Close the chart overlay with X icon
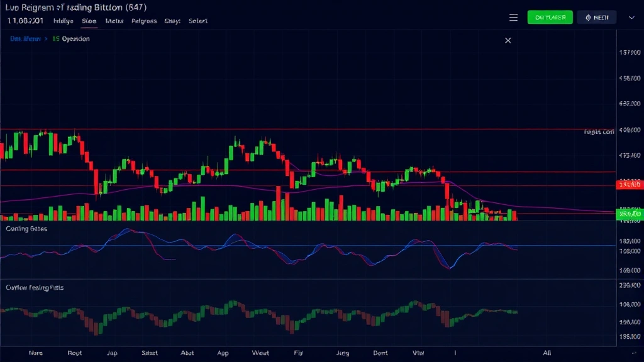Image resolution: width=644 pixels, height=362 pixels. [x=508, y=40]
